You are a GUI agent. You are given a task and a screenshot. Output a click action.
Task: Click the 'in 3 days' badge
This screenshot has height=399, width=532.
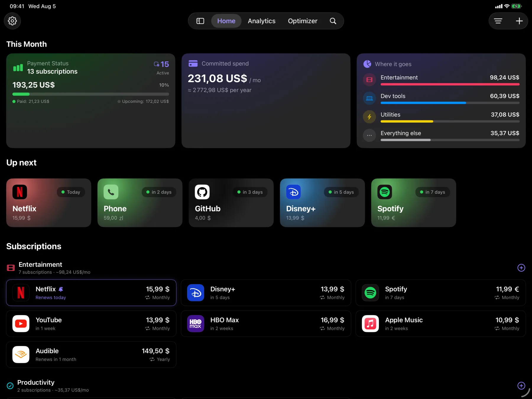click(250, 192)
